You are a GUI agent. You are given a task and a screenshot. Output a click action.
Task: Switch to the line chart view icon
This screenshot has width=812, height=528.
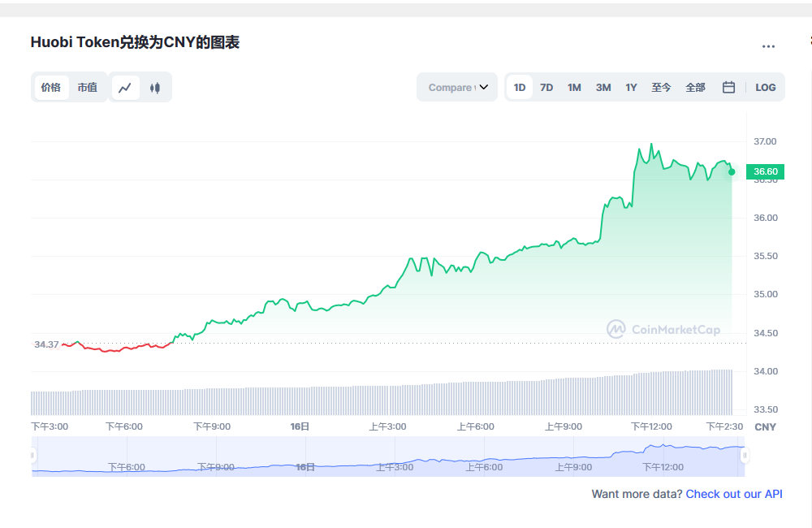[125, 88]
